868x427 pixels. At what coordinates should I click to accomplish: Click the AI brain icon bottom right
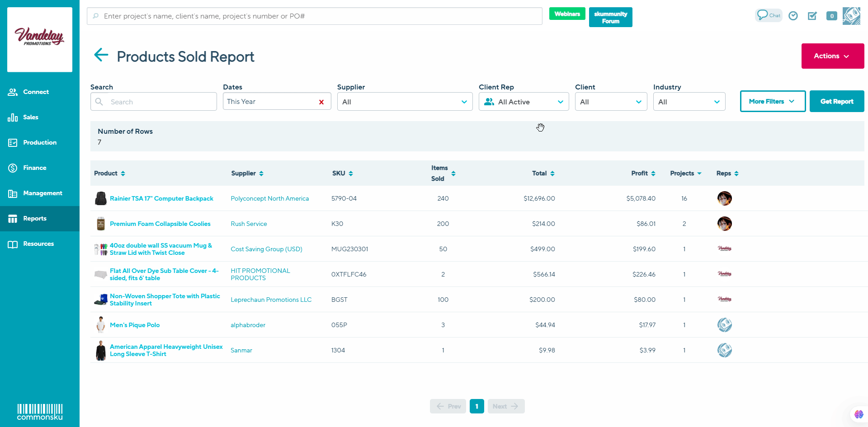pyautogui.click(x=859, y=414)
